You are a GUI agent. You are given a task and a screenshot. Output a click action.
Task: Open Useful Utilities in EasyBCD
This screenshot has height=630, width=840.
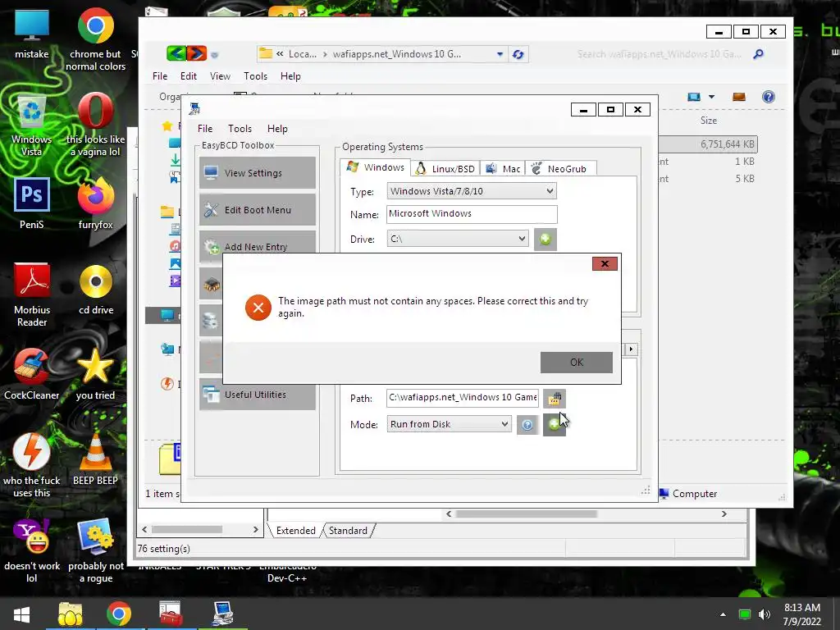tap(257, 395)
